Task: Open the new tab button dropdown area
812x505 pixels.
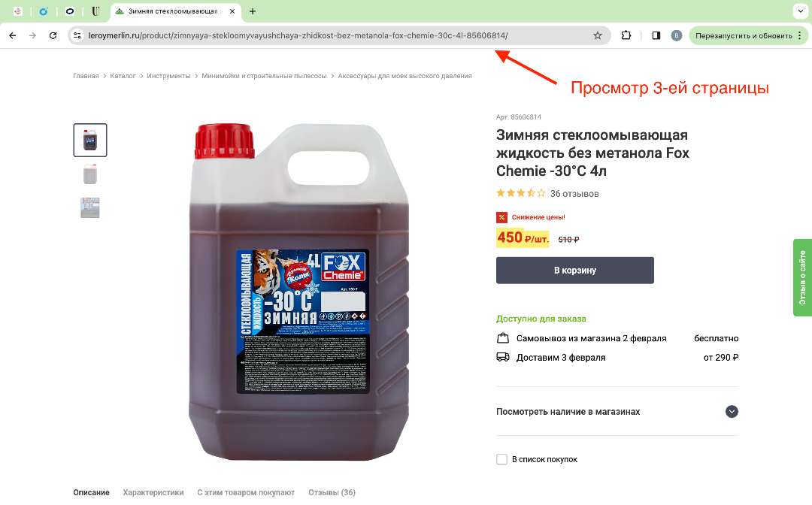Action: click(252, 11)
